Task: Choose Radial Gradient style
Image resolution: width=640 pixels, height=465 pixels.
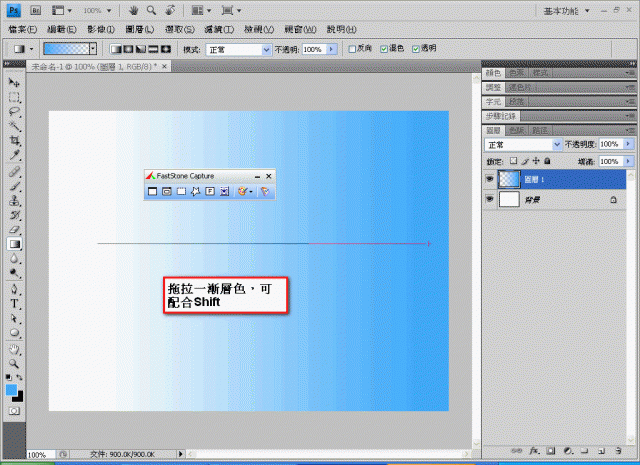Action: tap(128, 49)
